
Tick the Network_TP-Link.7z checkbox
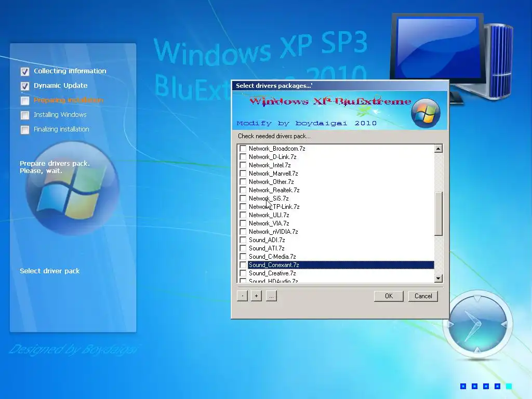243,207
